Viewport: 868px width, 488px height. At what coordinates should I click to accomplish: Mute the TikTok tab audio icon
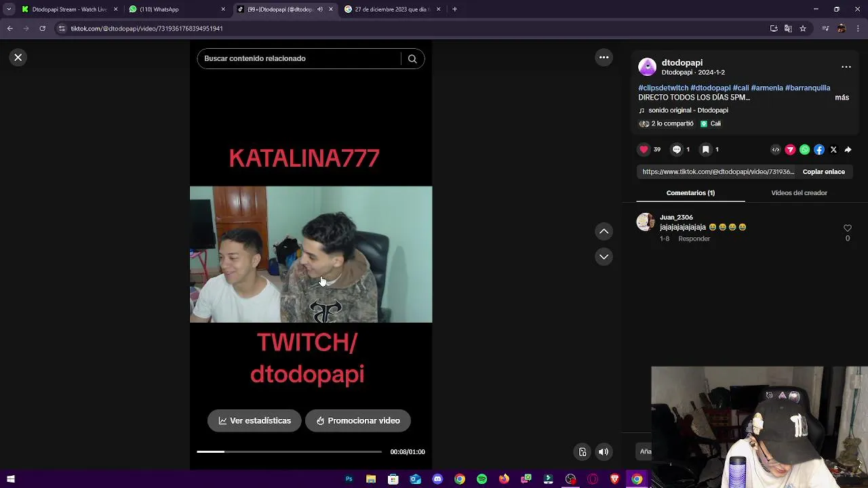point(320,9)
